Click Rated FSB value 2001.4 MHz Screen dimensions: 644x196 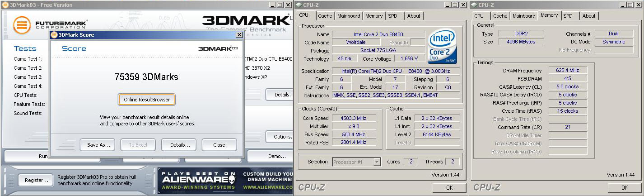(x=354, y=143)
